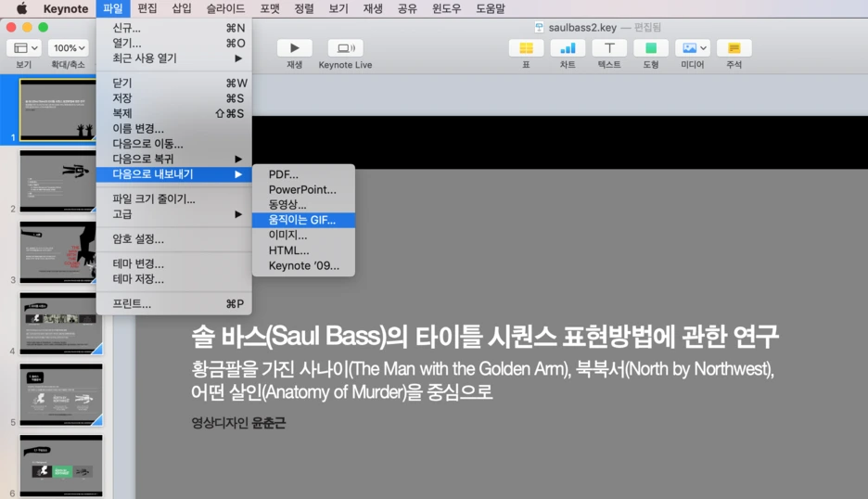The image size is (868, 499).
Task: Choose 테마 저장... menu entry
Action: tap(173, 279)
